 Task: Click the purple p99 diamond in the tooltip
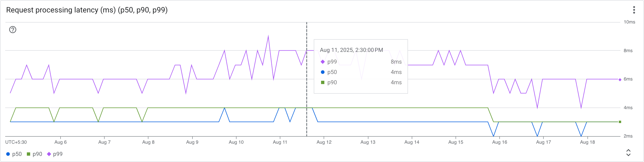tap(322, 62)
